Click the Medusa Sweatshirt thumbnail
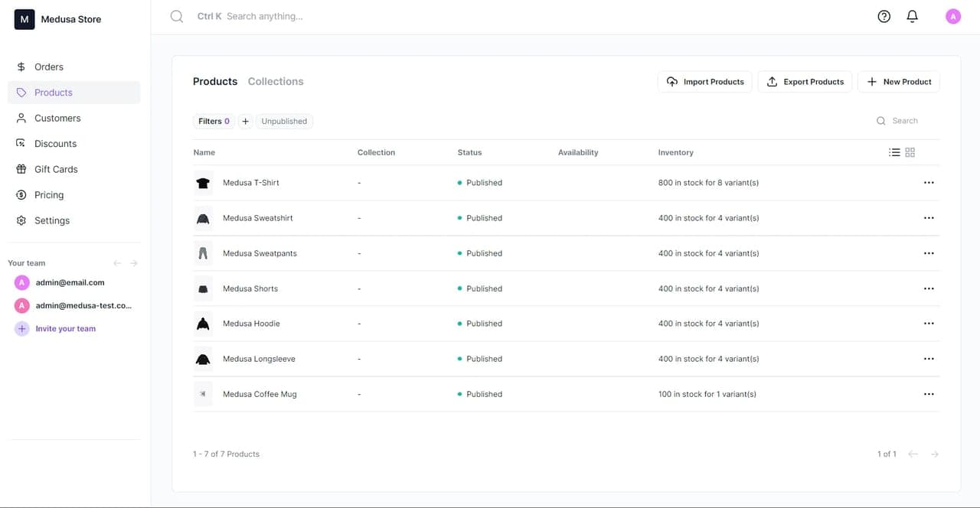 203,218
